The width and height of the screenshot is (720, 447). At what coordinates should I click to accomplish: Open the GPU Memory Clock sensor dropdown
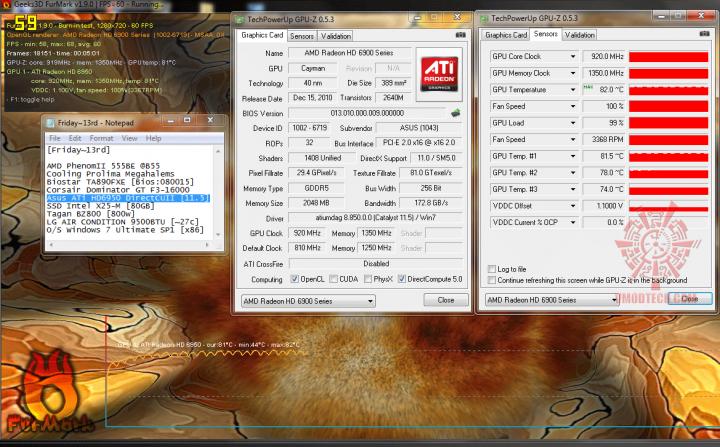tap(573, 73)
